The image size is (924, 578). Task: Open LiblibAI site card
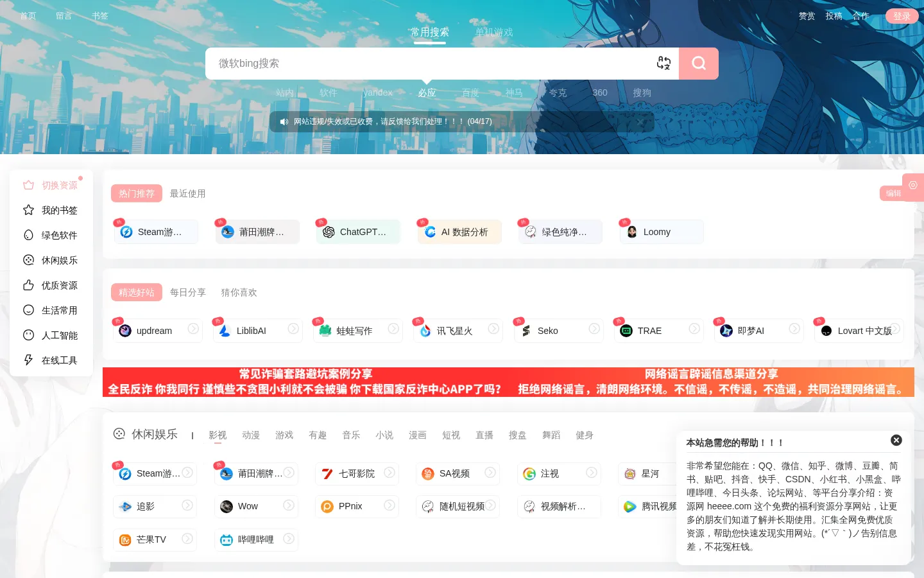(x=258, y=331)
